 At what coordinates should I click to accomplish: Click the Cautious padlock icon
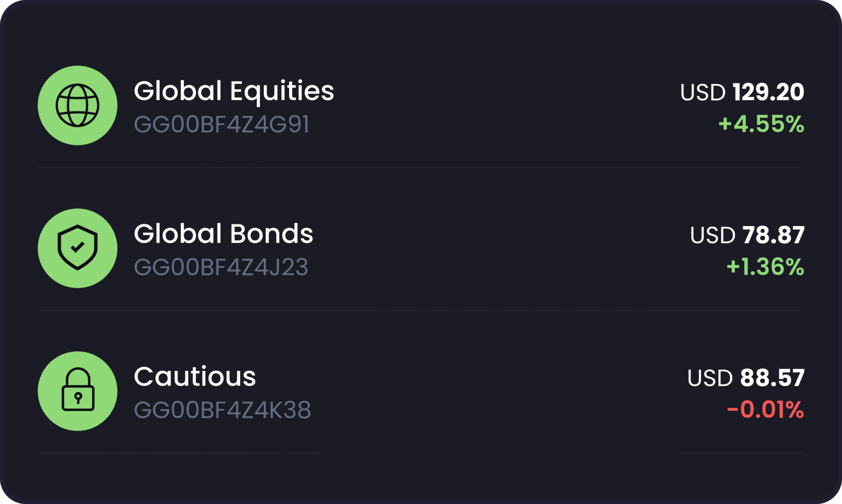(x=77, y=391)
